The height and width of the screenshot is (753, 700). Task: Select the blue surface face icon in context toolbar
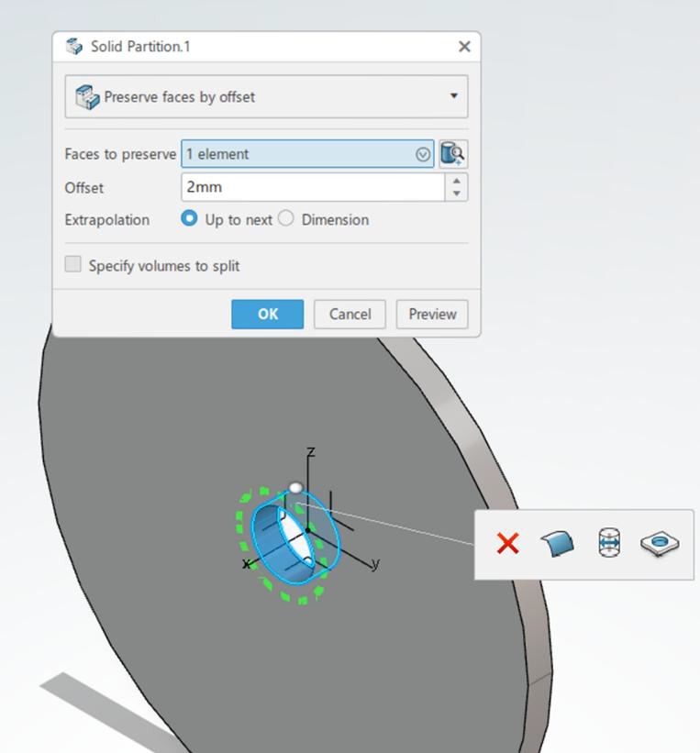[x=557, y=544]
